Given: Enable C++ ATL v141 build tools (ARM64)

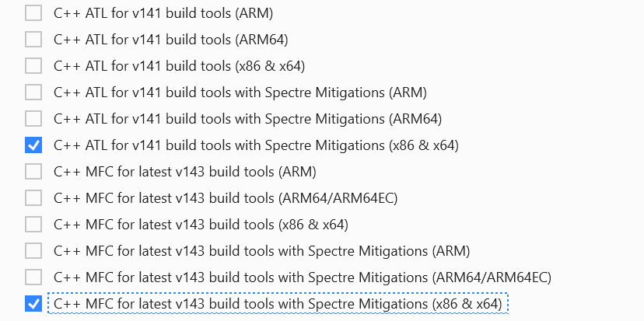Looking at the screenshot, I should click(x=33, y=40).
